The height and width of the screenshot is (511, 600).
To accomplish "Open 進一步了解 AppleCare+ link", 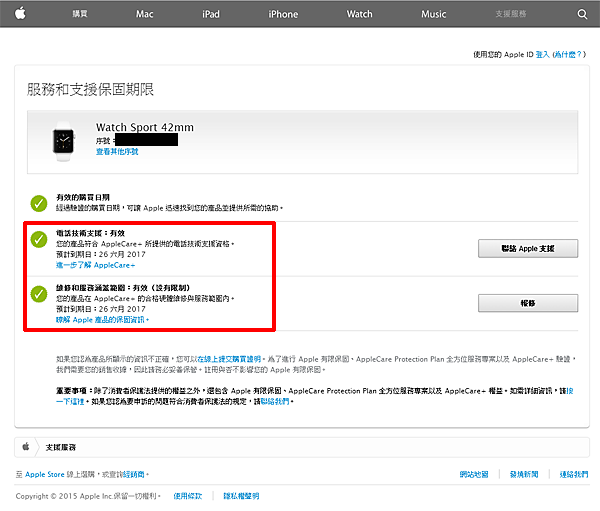I will click(95, 265).
